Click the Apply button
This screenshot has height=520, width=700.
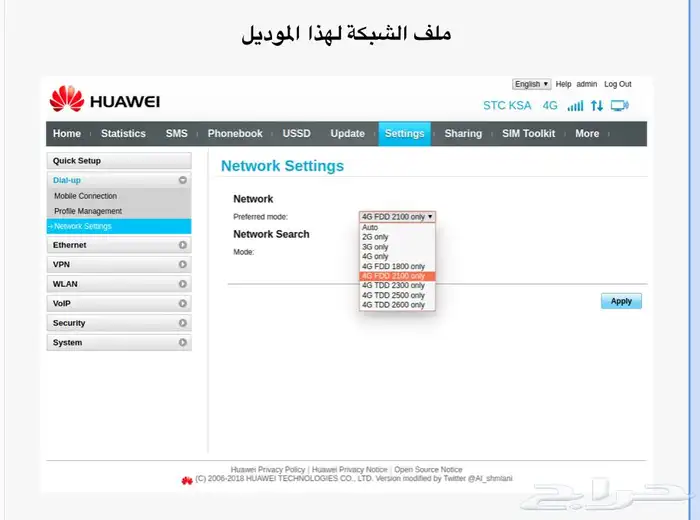click(621, 301)
